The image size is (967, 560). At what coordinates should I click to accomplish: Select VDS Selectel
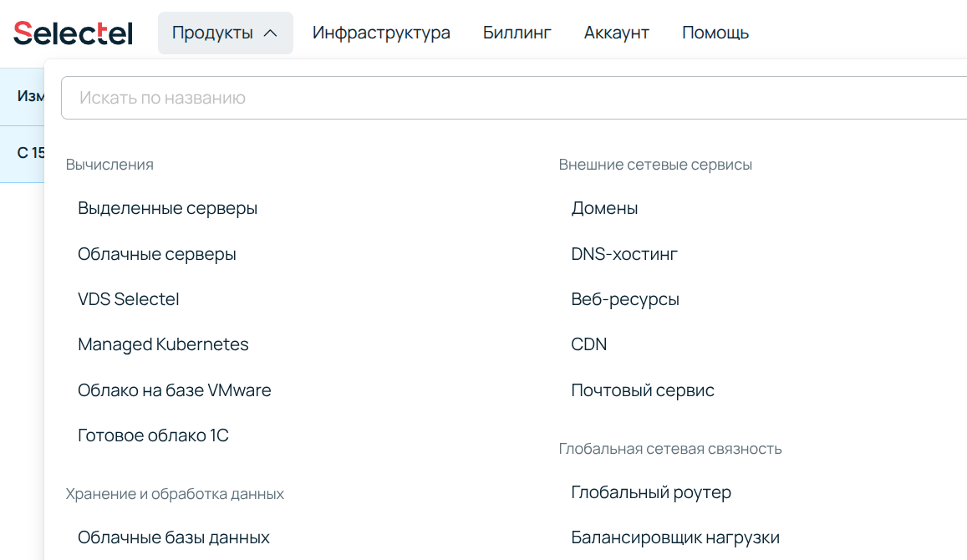pyautogui.click(x=127, y=298)
